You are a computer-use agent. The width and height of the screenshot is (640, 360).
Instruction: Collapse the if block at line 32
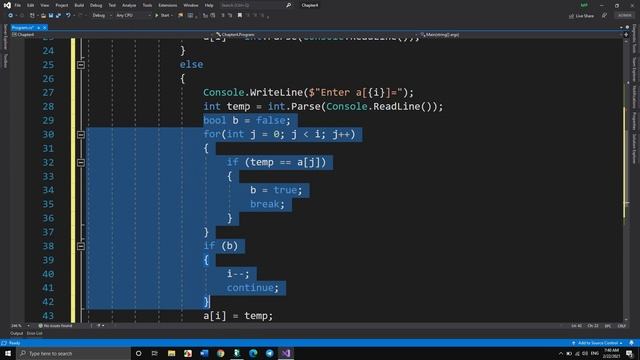(x=81, y=162)
